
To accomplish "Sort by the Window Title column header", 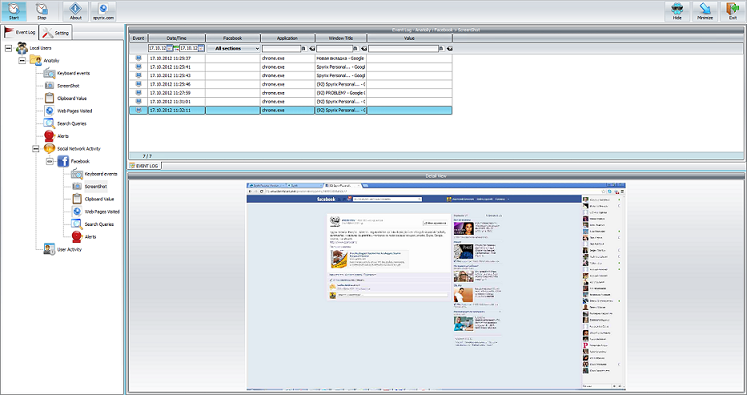I will tap(341, 38).
